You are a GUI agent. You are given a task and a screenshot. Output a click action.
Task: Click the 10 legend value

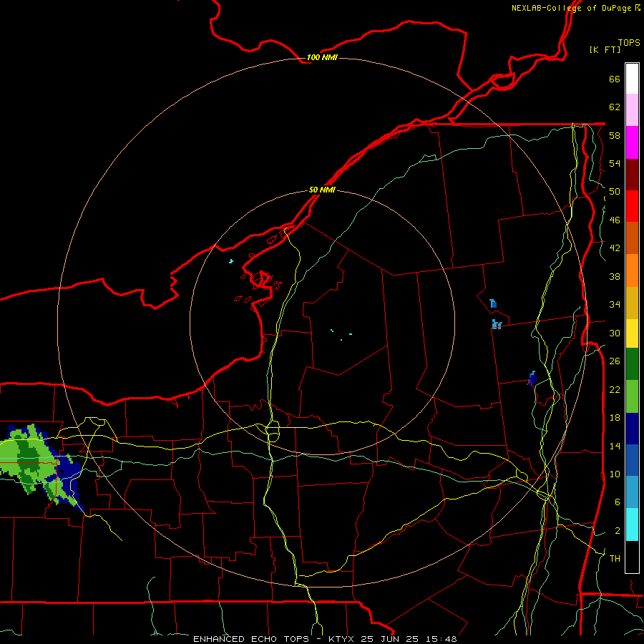coord(615,474)
